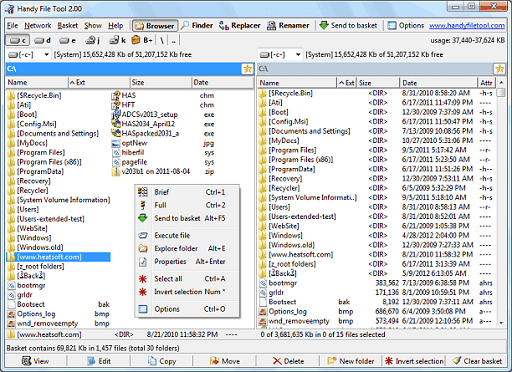Click the Move button at bottom
Viewport: 512px width, 372px height.
click(x=225, y=361)
